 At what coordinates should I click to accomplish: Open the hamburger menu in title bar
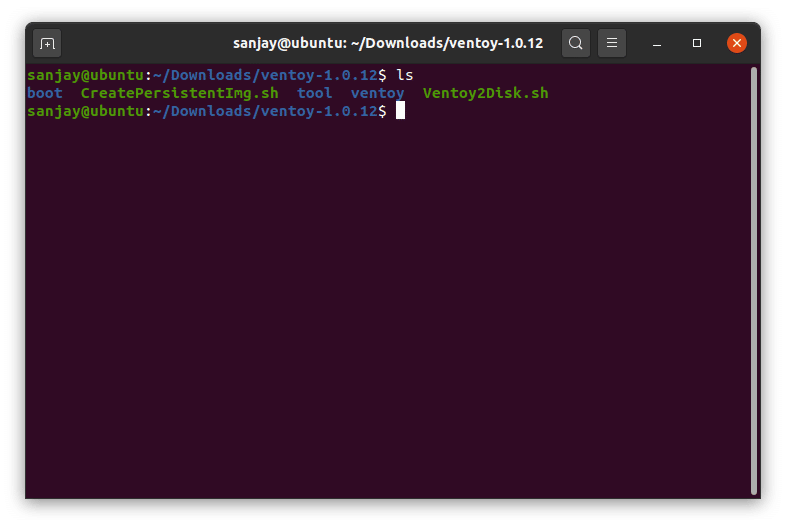611,43
